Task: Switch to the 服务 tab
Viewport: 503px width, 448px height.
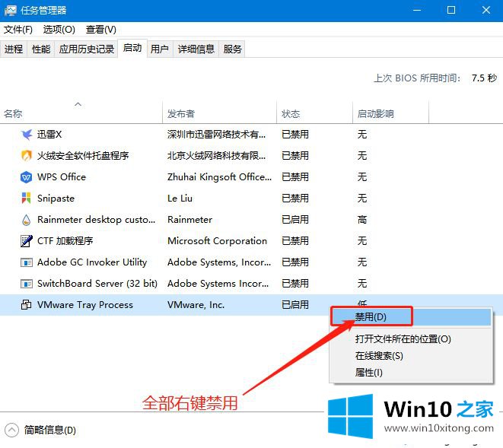Action: tap(233, 49)
